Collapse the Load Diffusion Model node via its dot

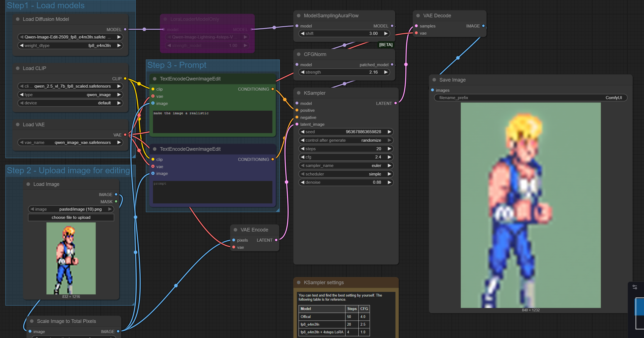18,19
